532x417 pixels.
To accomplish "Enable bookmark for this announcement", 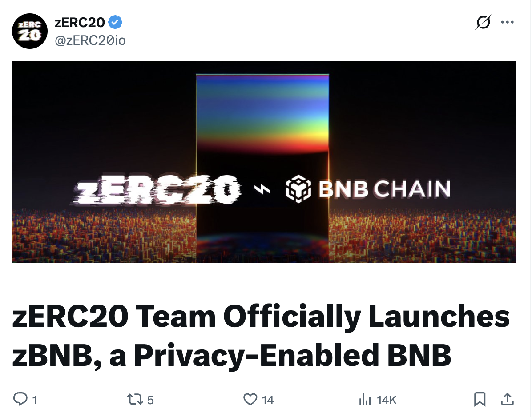I will coord(480,400).
